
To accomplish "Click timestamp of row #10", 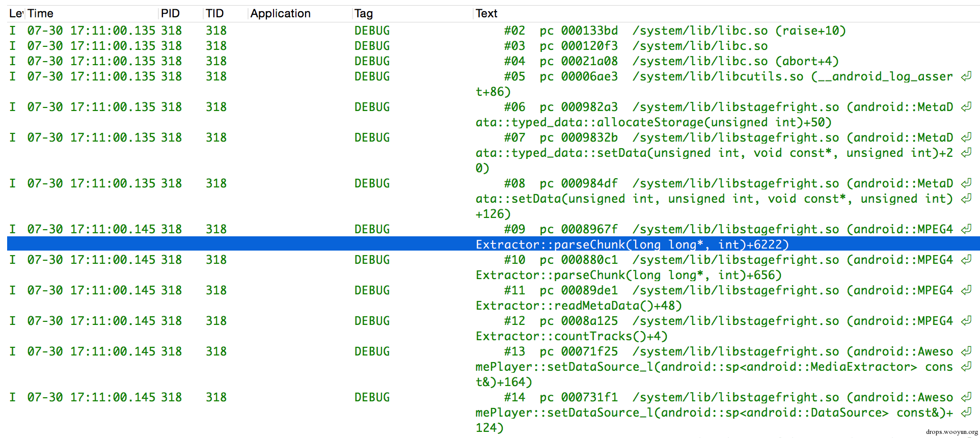I will coord(91,260).
